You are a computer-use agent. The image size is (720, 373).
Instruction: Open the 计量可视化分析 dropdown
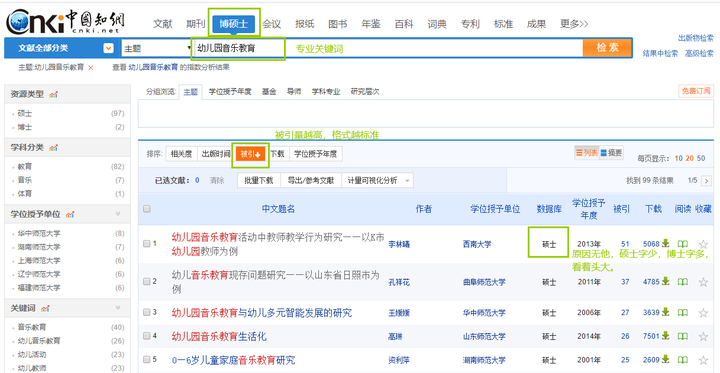[x=377, y=181]
